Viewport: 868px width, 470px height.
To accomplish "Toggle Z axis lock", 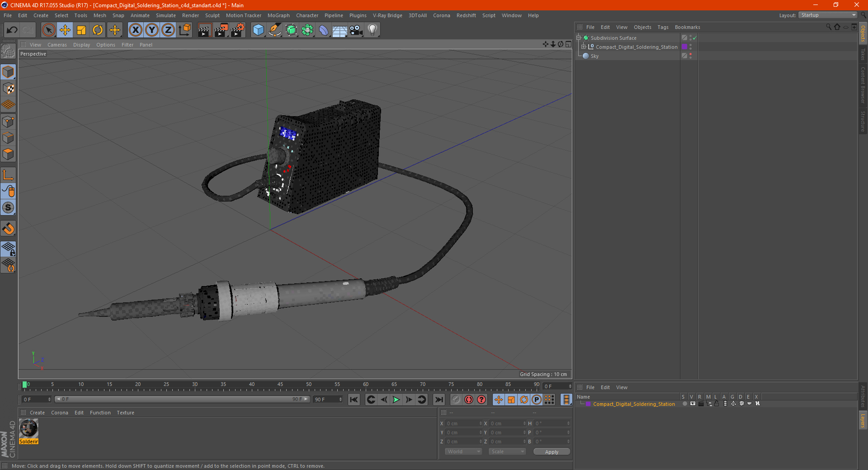I will [x=168, y=30].
